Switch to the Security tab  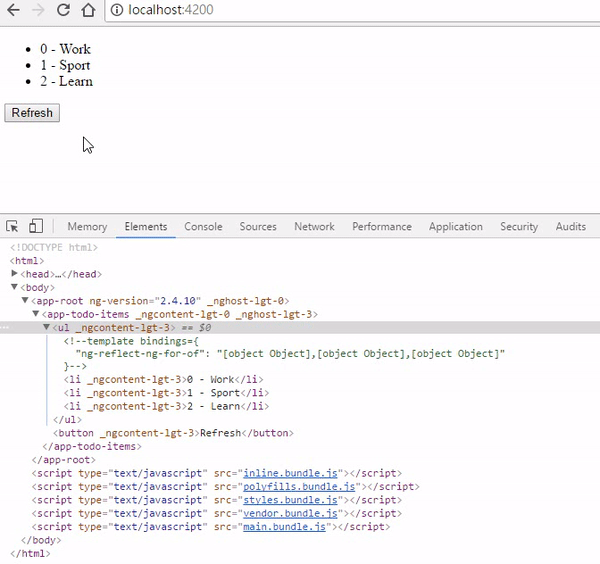(519, 227)
